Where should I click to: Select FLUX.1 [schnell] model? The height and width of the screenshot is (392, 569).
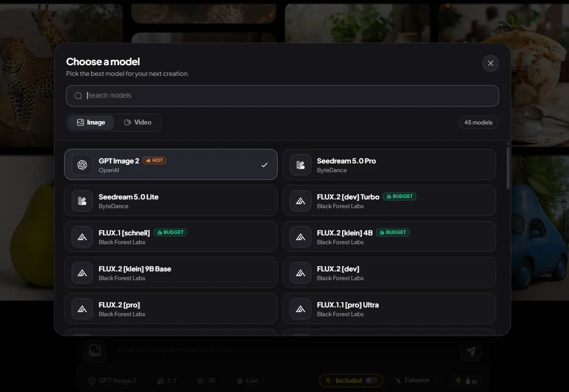click(x=171, y=236)
